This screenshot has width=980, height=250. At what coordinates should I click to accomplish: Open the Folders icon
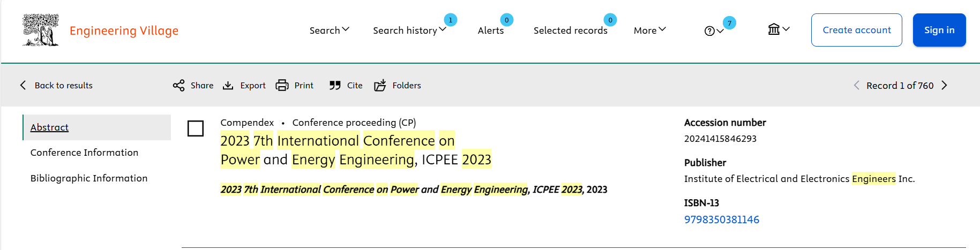coord(380,86)
